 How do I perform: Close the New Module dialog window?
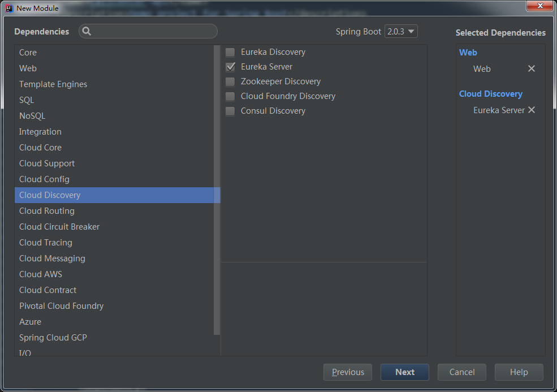539,6
